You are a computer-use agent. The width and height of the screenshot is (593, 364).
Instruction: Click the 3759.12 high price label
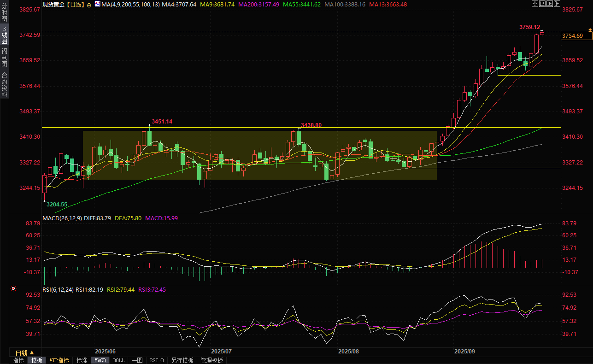click(x=529, y=27)
